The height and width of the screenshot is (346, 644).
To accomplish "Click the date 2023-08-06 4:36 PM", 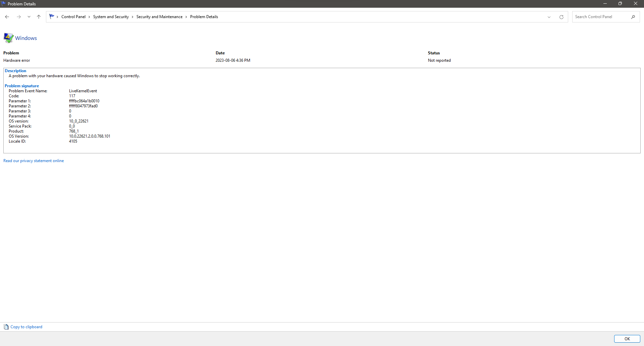I will pyautogui.click(x=233, y=60).
